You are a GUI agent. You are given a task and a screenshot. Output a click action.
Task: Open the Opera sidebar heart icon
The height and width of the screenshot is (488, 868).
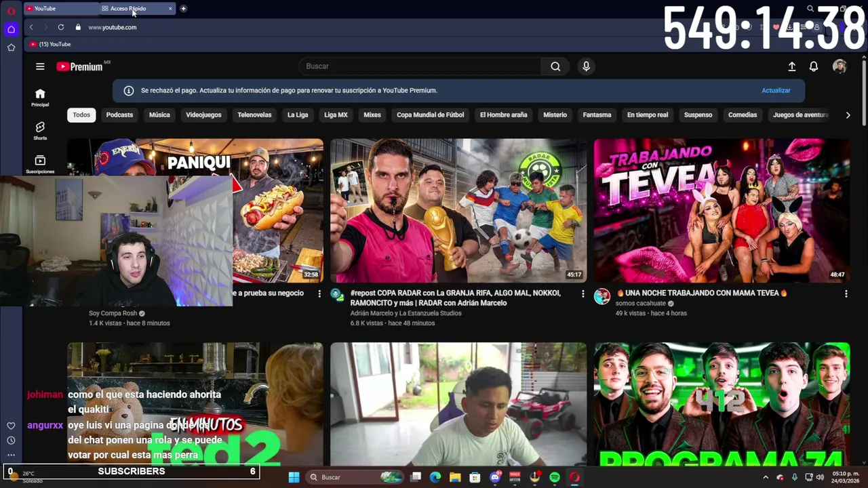[11, 426]
